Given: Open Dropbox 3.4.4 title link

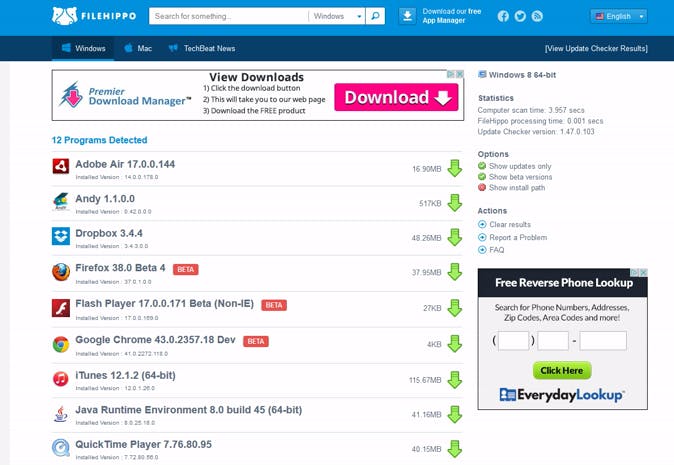Looking at the screenshot, I should pyautogui.click(x=109, y=233).
